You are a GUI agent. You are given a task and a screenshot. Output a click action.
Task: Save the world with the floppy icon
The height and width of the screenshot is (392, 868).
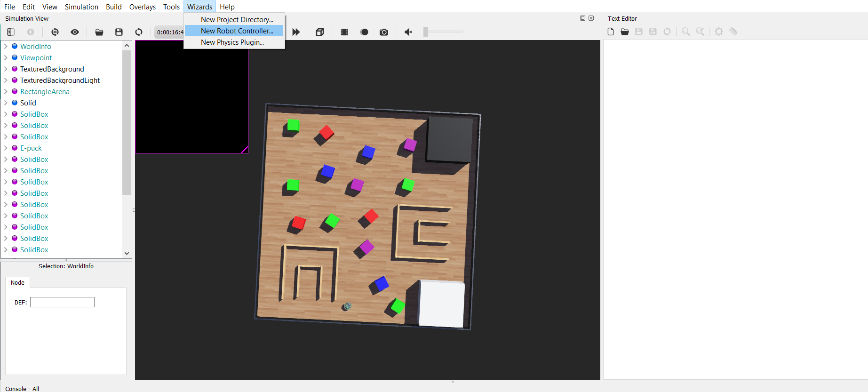119,32
